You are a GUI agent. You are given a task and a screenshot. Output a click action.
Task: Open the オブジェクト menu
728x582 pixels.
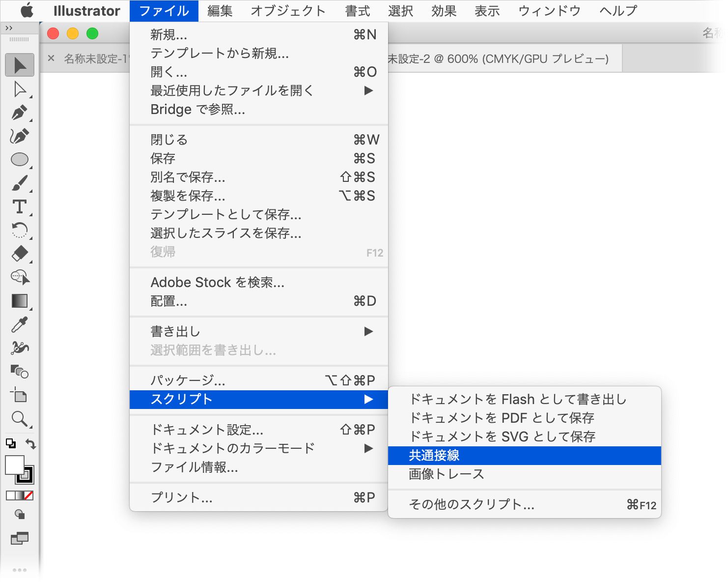288,11
